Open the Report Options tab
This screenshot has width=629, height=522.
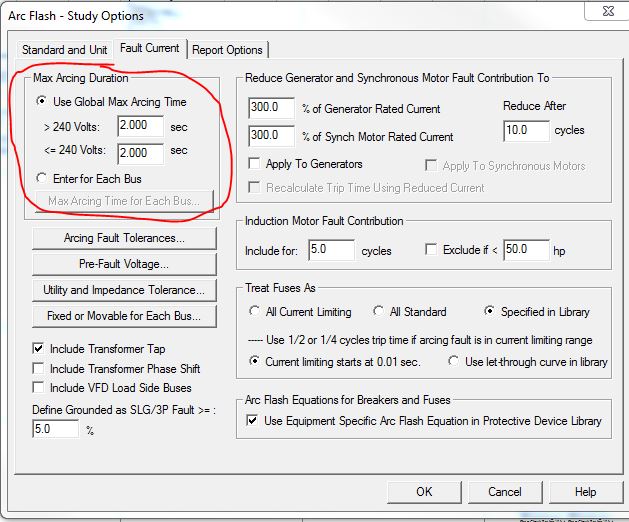[x=227, y=50]
